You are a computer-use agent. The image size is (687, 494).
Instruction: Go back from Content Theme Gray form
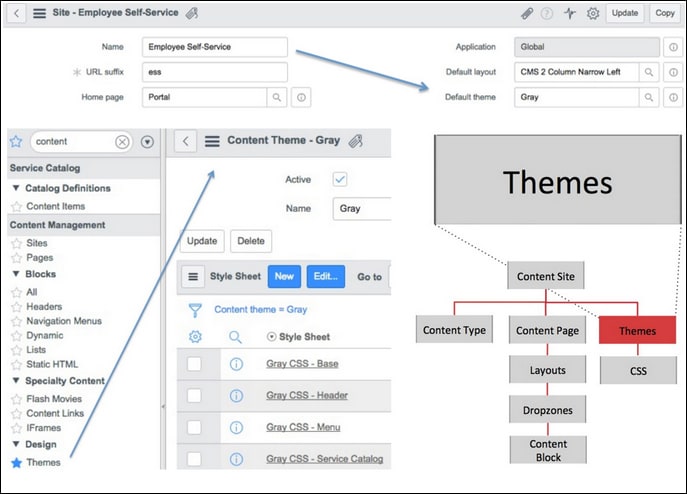coord(185,141)
